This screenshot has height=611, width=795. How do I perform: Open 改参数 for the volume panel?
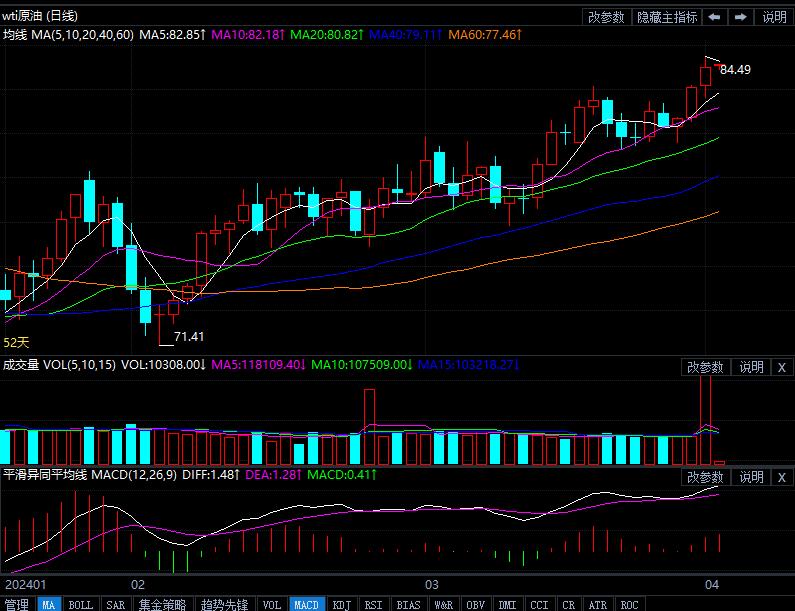pos(704,367)
